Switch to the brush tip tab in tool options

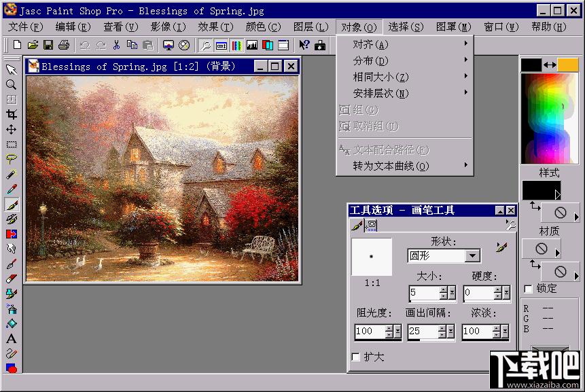pos(357,226)
